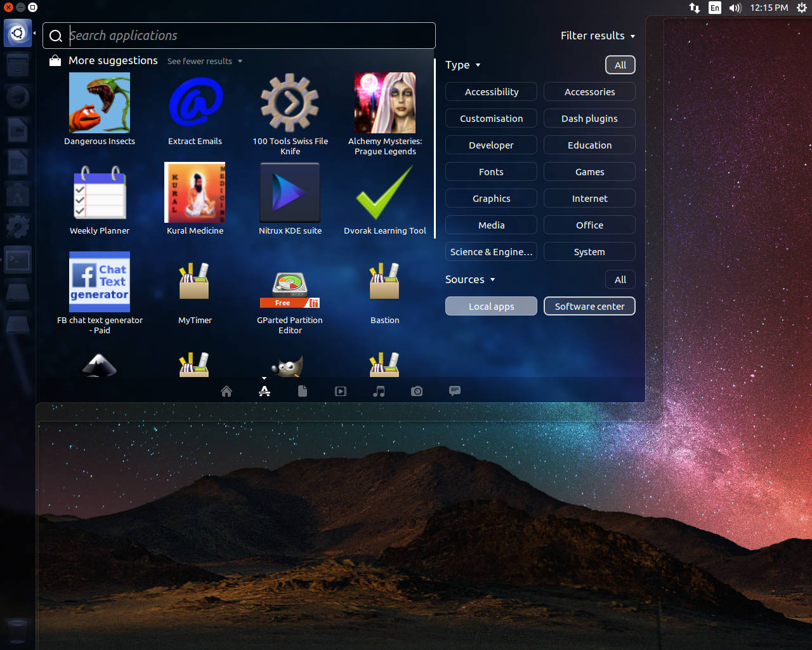The height and width of the screenshot is (650, 812).
Task: Open FB chat text generator - Paid
Action: (100, 293)
